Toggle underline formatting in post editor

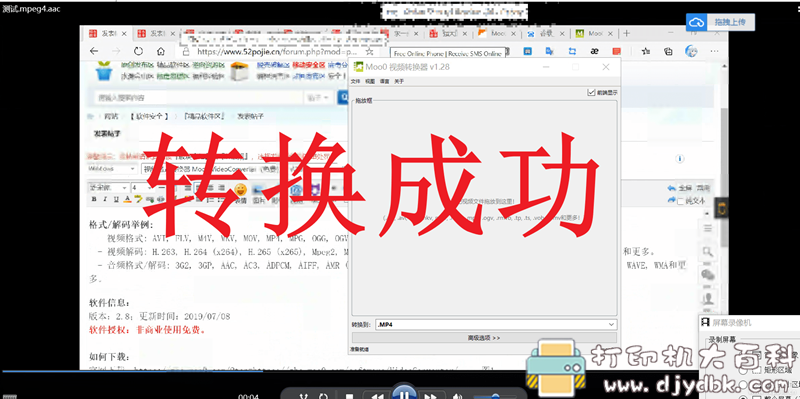click(116, 200)
